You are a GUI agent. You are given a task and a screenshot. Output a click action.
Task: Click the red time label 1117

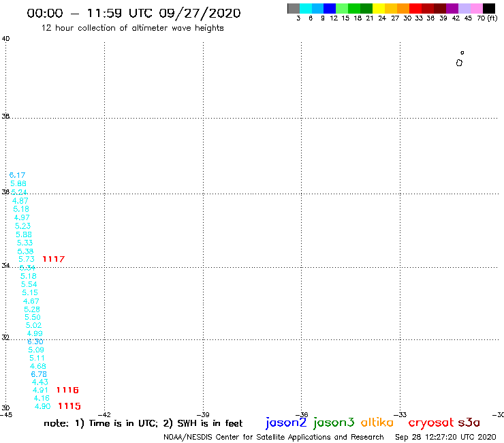(x=54, y=259)
